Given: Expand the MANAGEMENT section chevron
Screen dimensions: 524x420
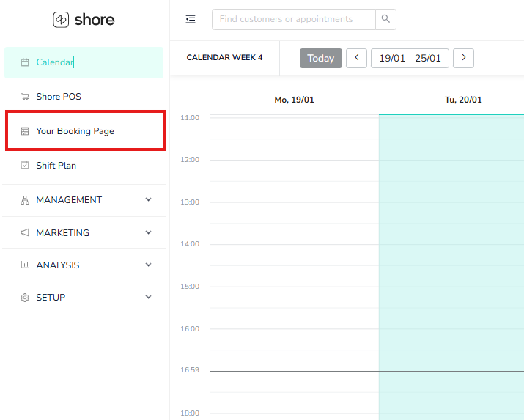Looking at the screenshot, I should point(149,200).
